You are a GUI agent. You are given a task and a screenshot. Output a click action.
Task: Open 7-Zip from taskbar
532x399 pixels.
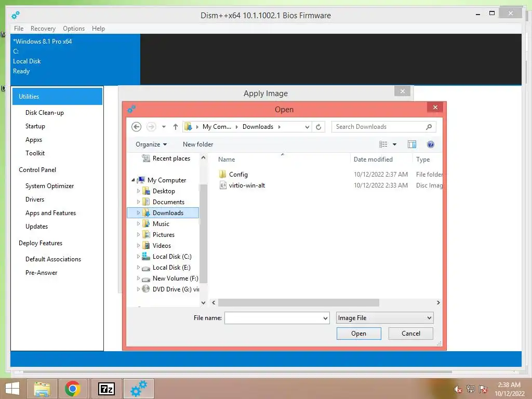pos(107,389)
